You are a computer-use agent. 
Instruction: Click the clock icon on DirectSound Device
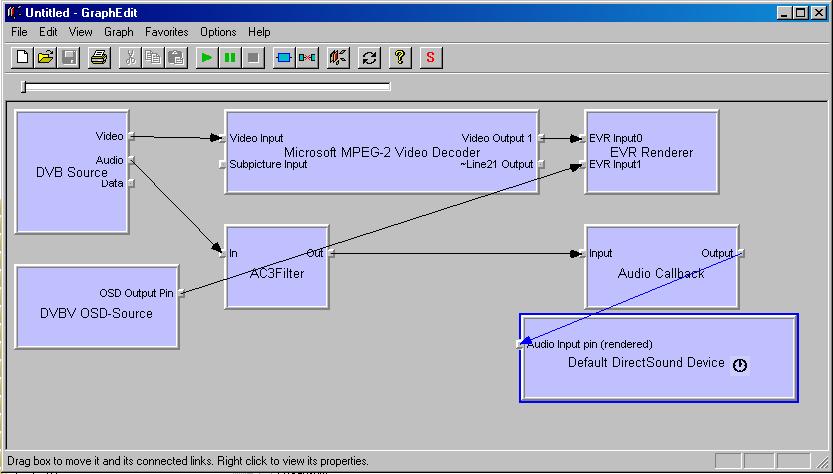[x=740, y=365]
